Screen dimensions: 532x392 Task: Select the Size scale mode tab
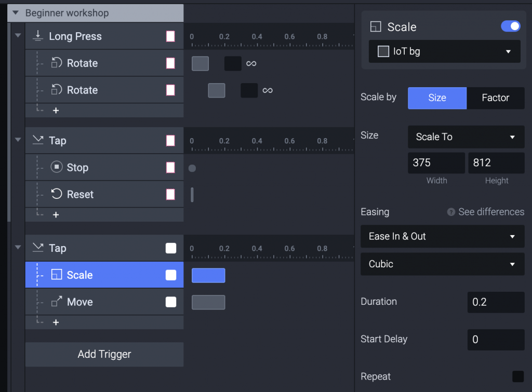437,98
